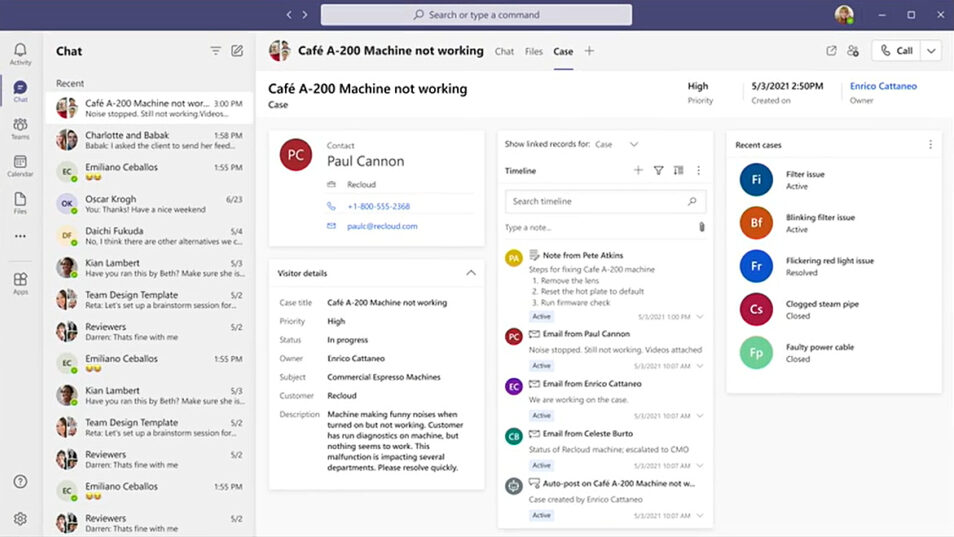Switch to the Files tab
Image resolution: width=954 pixels, height=537 pixels.
pos(534,51)
